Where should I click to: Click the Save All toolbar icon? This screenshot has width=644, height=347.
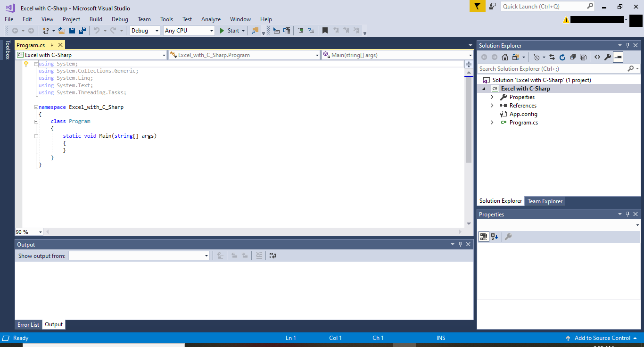[83, 31]
